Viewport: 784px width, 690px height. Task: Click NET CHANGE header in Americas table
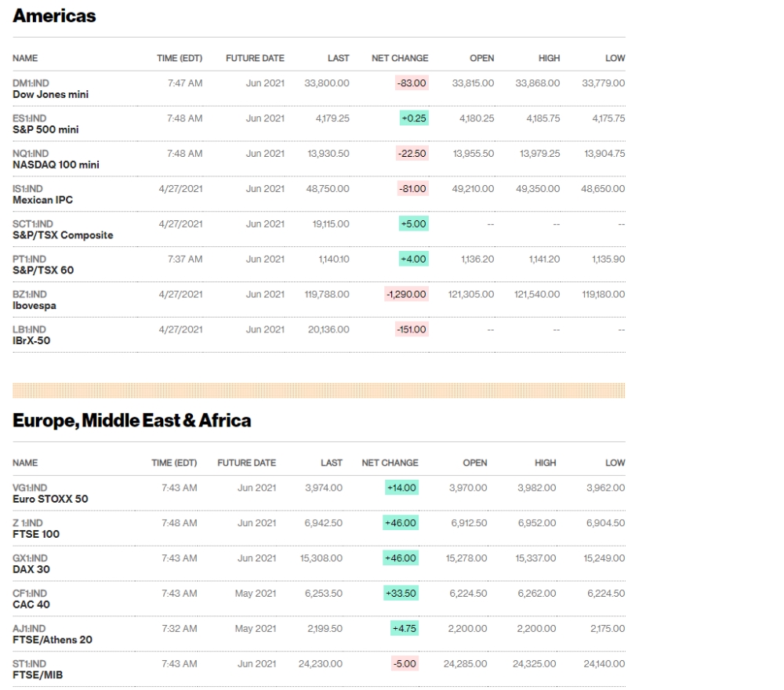[400, 58]
